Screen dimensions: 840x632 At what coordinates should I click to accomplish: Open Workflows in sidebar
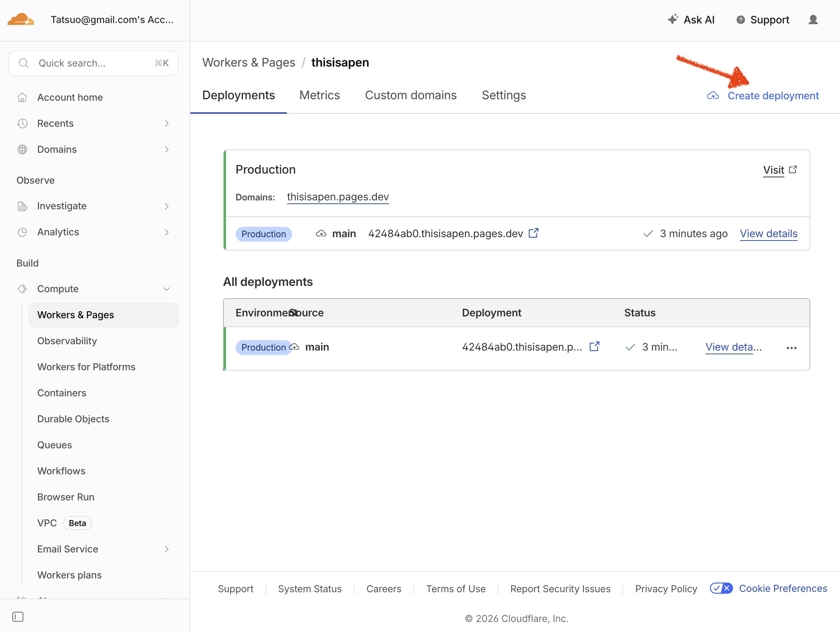(61, 471)
